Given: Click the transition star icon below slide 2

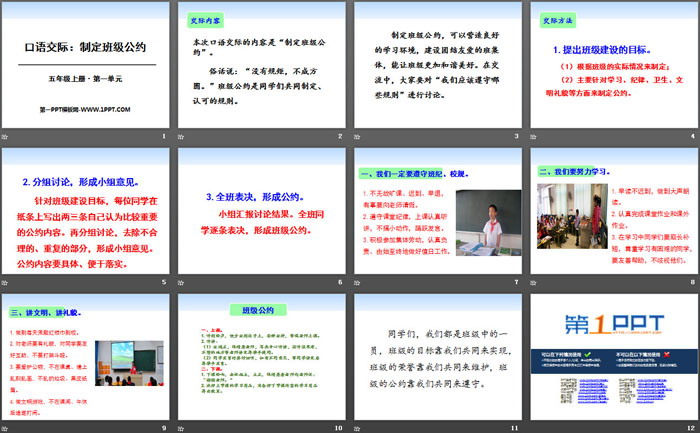Looking at the screenshot, I should [185, 135].
